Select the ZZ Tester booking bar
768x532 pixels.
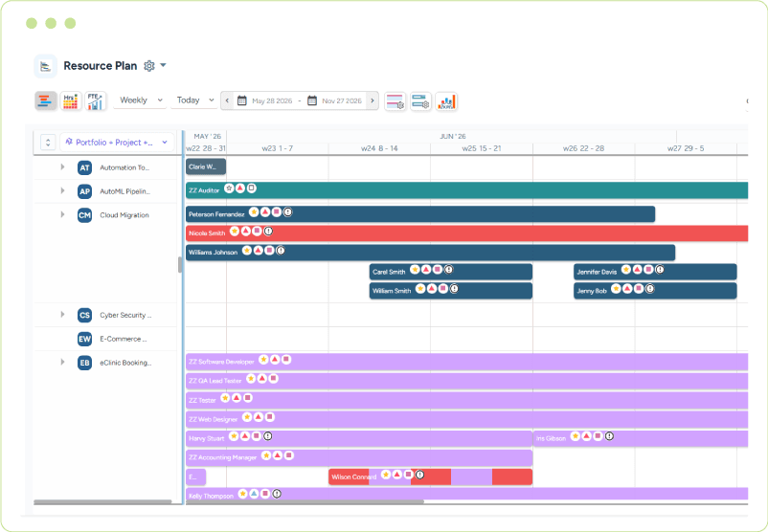(466, 400)
